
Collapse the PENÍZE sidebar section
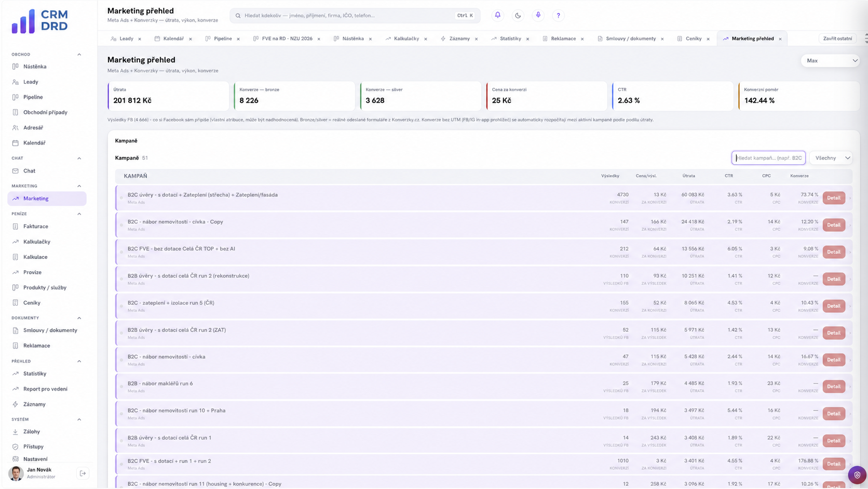pos(79,214)
